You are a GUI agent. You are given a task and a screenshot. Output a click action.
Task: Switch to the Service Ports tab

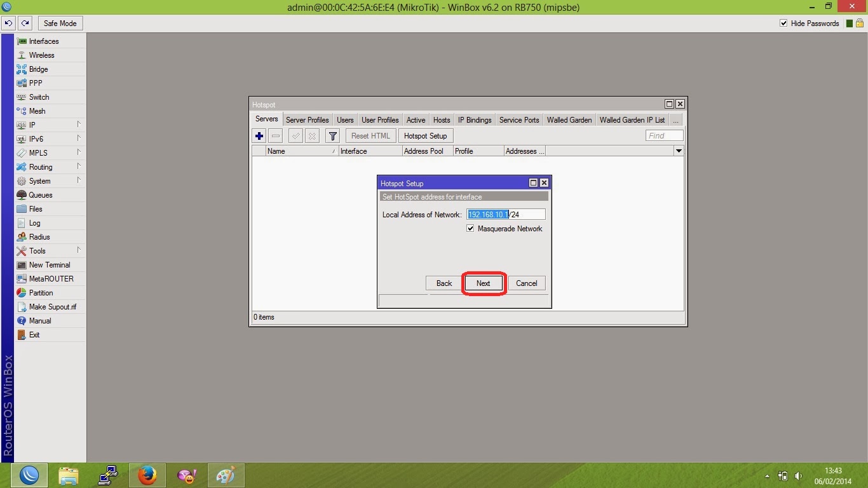519,120
